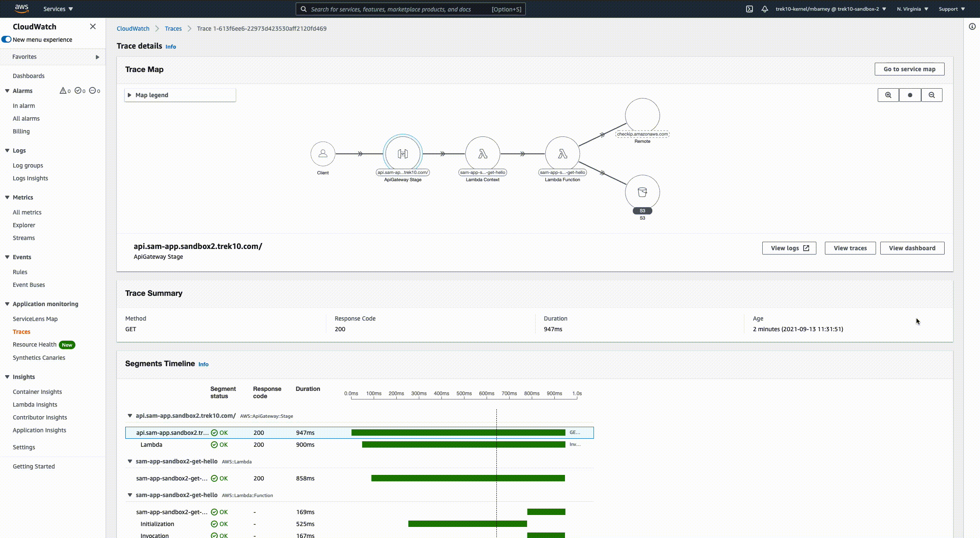980x538 pixels.
Task: Select the Client node in trace map
Action: 323,153
